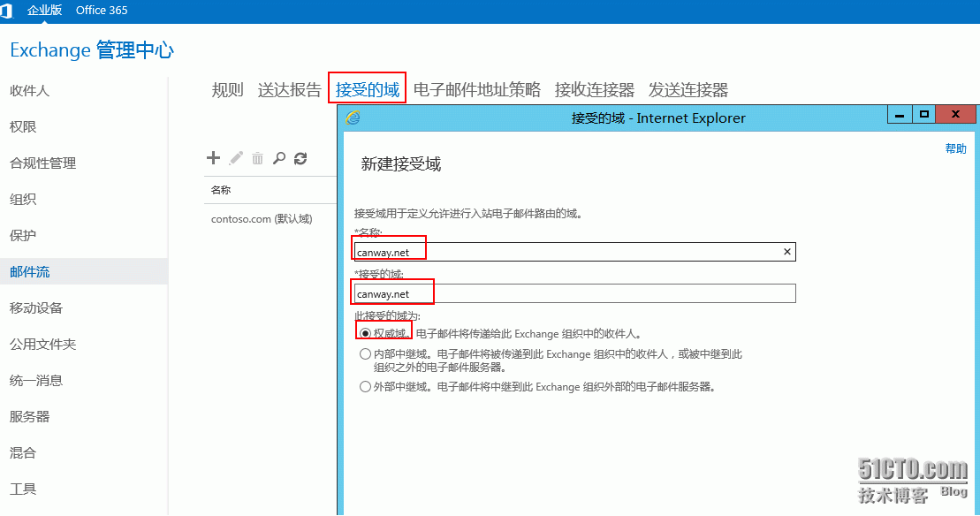Screen dimensions: 980x516
Task: Maximize the Internet Explorer dialog window
Action: coord(924,114)
